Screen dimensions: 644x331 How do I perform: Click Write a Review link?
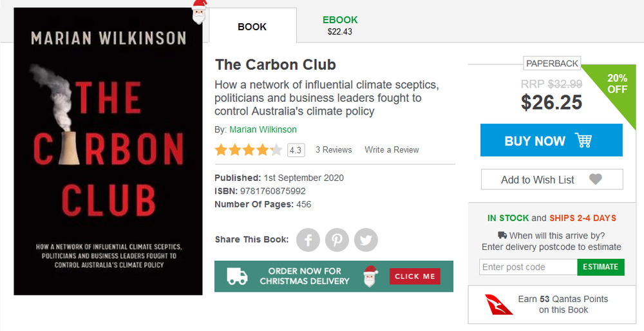392,150
